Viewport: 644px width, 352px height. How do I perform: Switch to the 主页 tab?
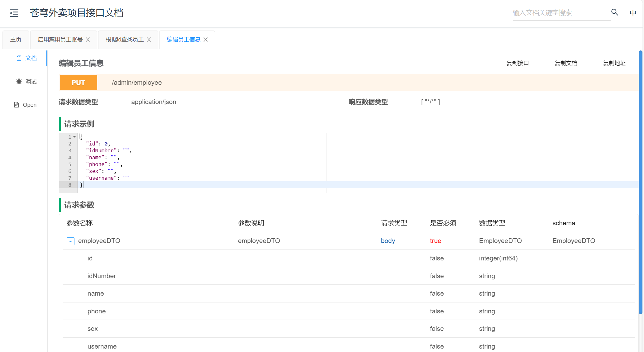pos(16,40)
